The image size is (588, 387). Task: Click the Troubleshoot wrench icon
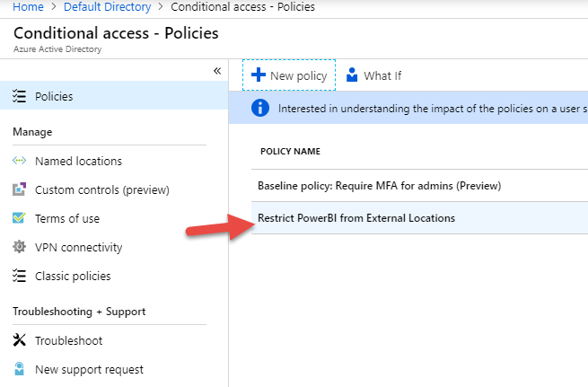point(19,340)
